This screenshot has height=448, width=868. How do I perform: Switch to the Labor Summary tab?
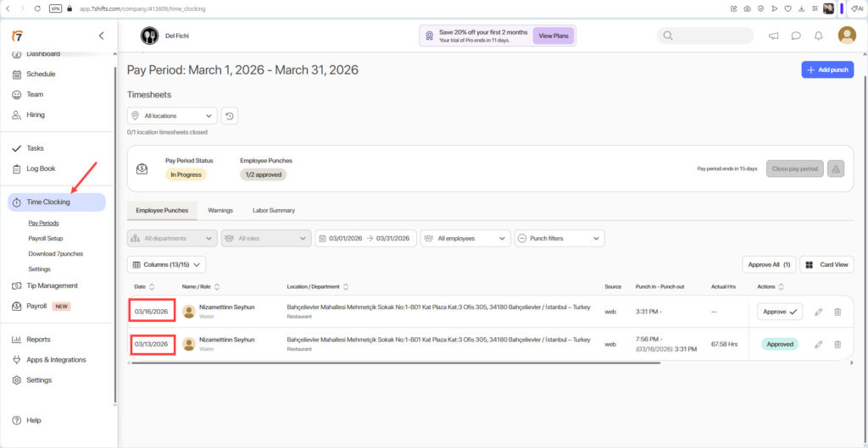274,210
